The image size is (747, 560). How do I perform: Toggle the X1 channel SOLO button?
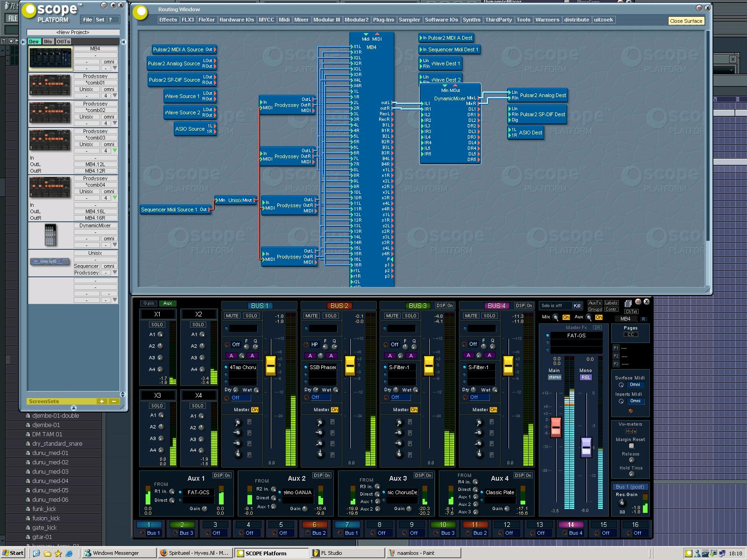(x=157, y=325)
